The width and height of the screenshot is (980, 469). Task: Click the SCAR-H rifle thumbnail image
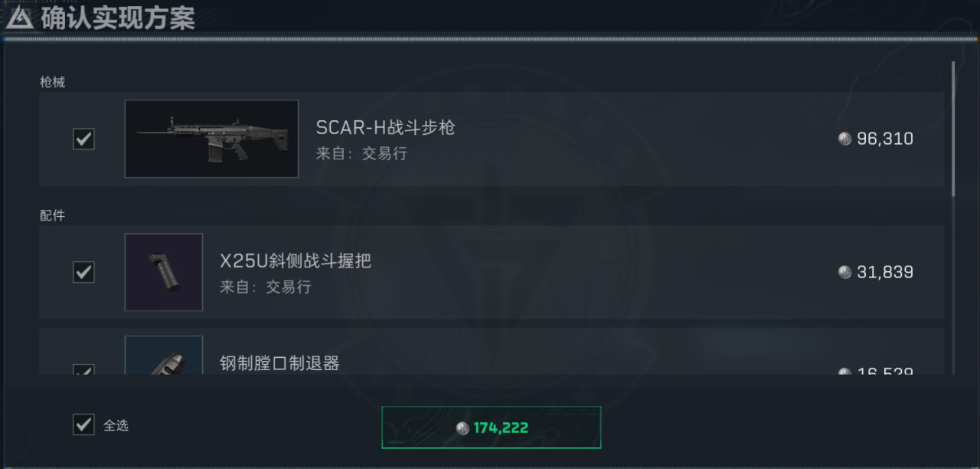[x=211, y=139]
